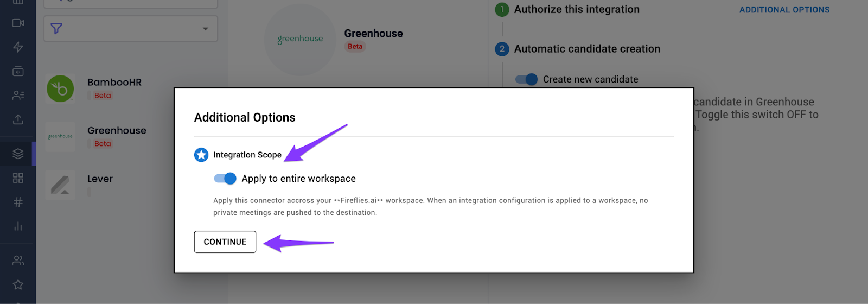
Task: Select step 2 Automatic candidate creation
Action: (x=578, y=49)
